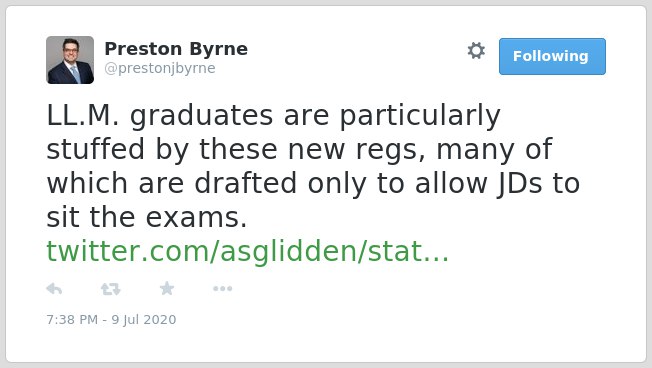Open Preston Byrne's profile picture

tap(70, 60)
